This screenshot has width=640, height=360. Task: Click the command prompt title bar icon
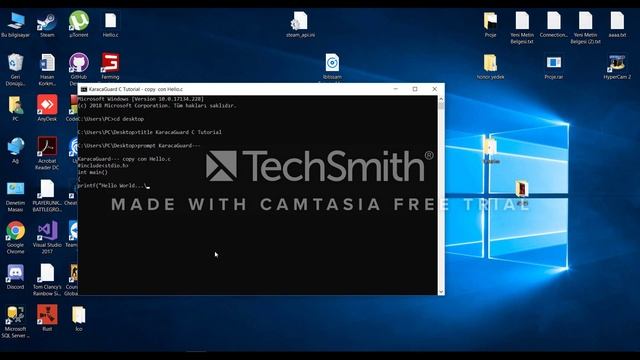84,89
